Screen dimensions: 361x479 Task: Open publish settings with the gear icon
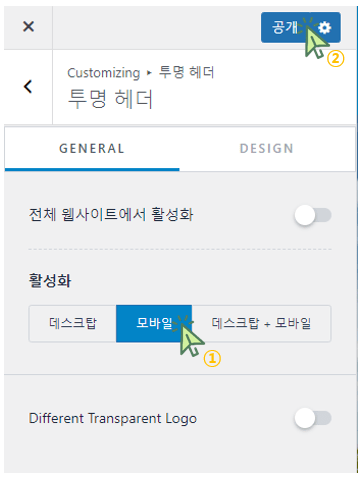pos(324,28)
